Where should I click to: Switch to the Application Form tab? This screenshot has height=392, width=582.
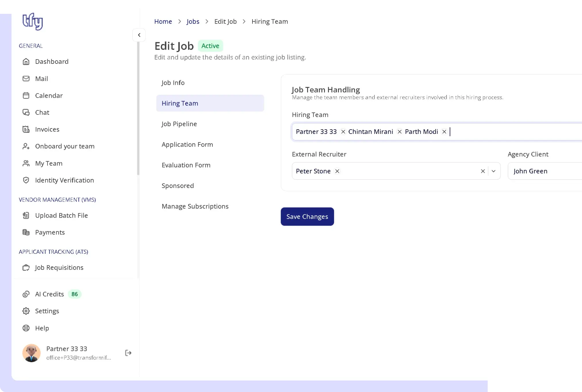187,144
